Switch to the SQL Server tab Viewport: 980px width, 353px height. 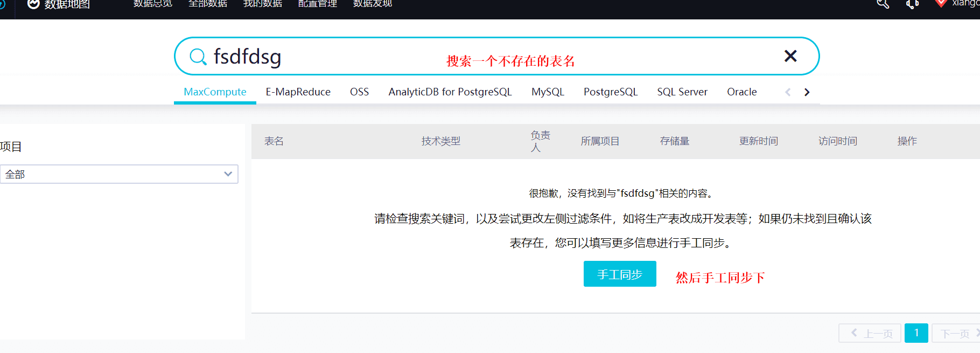(682, 92)
